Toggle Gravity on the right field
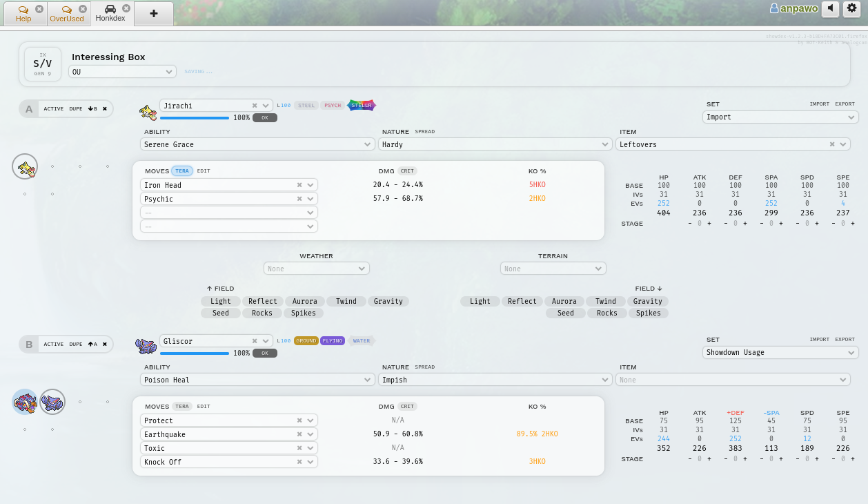868x504 pixels. pos(647,301)
